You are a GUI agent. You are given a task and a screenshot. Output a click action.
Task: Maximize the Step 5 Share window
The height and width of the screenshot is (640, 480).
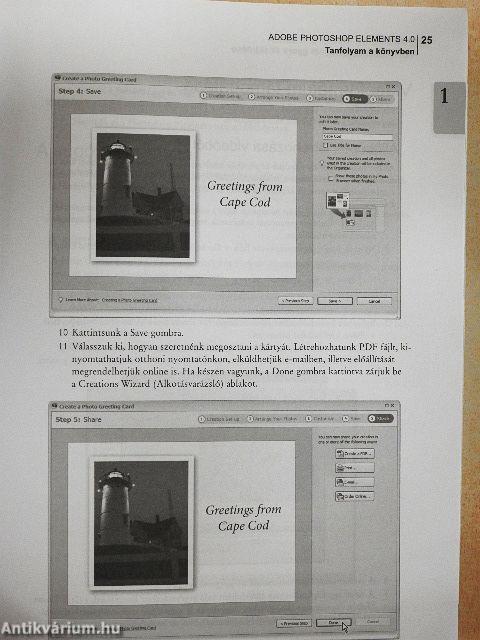pyautogui.click(x=387, y=405)
